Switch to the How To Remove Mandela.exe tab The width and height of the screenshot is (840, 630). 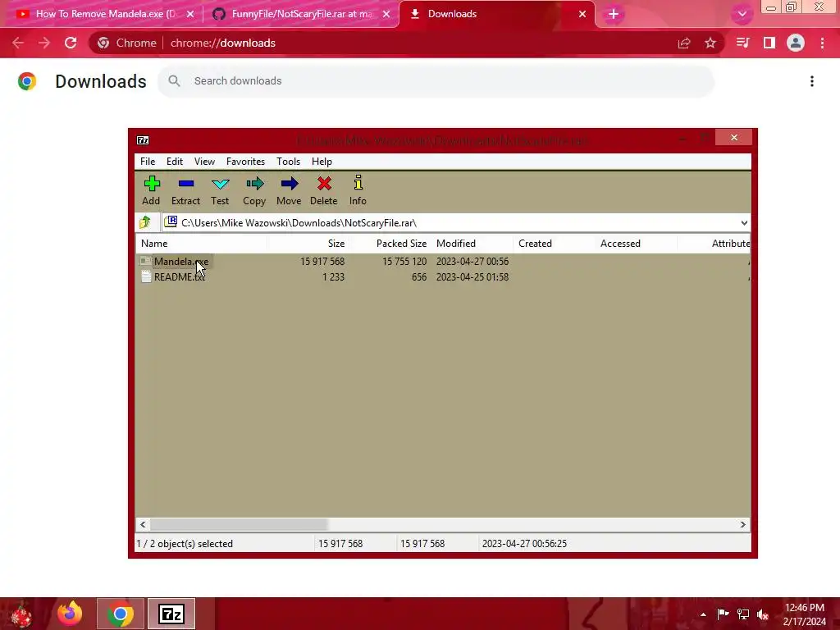105,14
